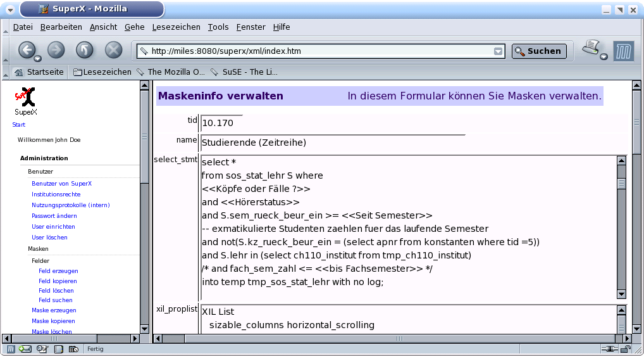Click the Startseite home bookmark
This screenshot has height=356, width=644.
(39, 72)
